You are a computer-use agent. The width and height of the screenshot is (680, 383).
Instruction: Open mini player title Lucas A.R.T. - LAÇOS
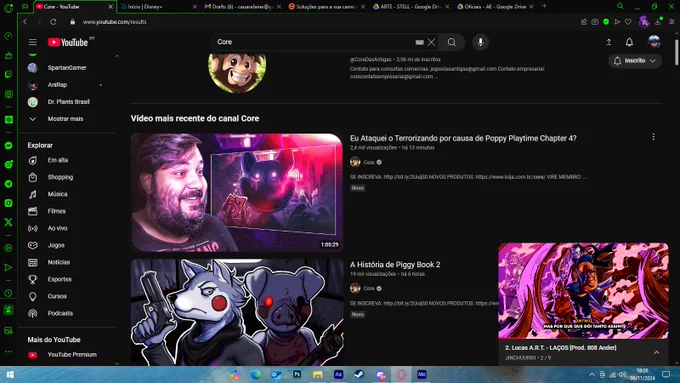pyautogui.click(x=560, y=347)
